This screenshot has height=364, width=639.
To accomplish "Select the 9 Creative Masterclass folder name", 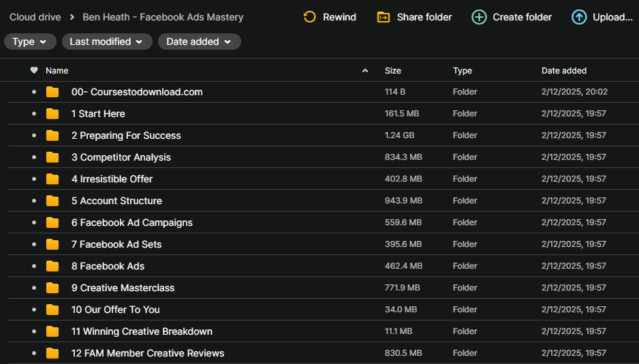I will point(123,288).
